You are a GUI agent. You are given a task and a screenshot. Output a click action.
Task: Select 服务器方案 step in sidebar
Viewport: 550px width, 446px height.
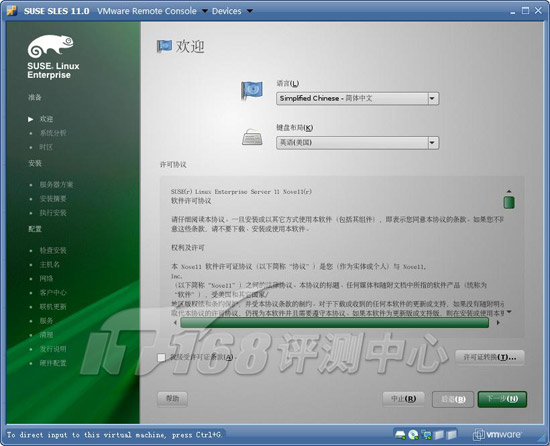(x=56, y=185)
